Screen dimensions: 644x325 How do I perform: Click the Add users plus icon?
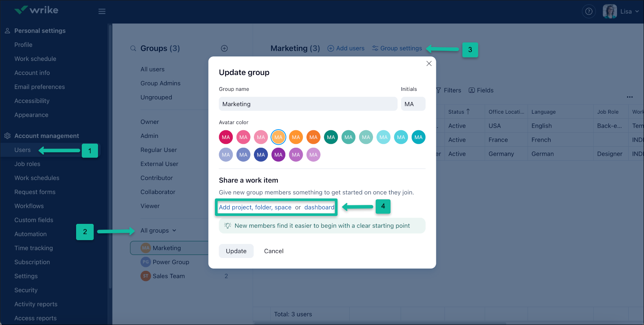click(x=331, y=48)
